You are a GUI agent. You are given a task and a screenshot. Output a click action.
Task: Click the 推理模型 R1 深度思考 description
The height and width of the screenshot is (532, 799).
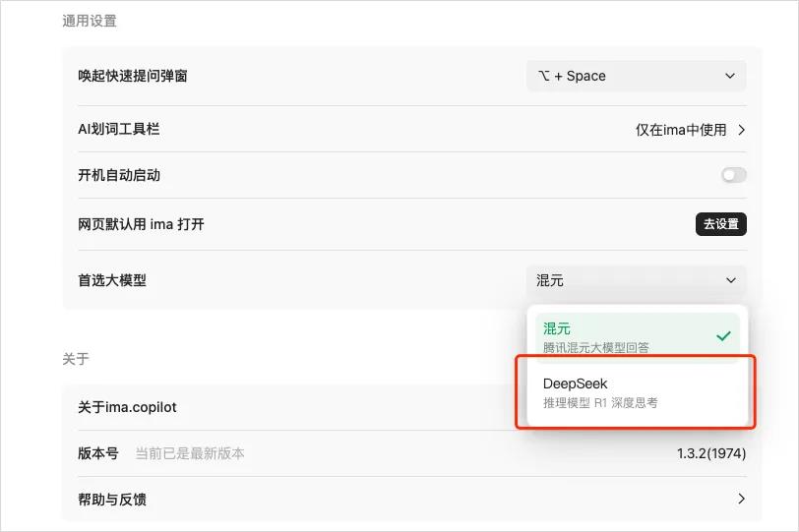600,403
